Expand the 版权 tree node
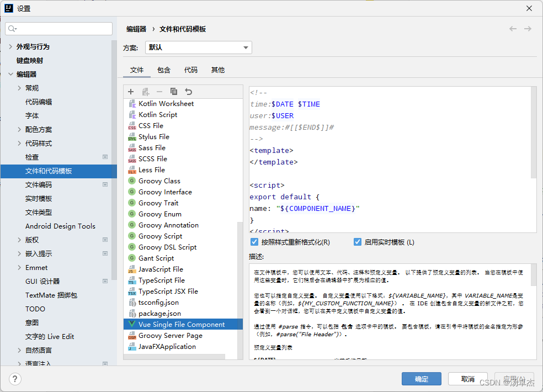The image size is (543, 392). [x=19, y=240]
